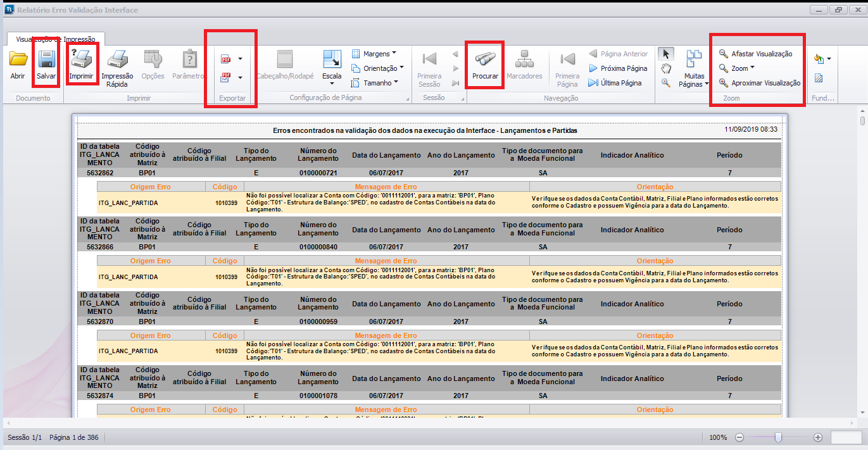Screen dimensions: 868x450
Task: Expand the send PDF by email dropdown
Action: tap(241, 78)
